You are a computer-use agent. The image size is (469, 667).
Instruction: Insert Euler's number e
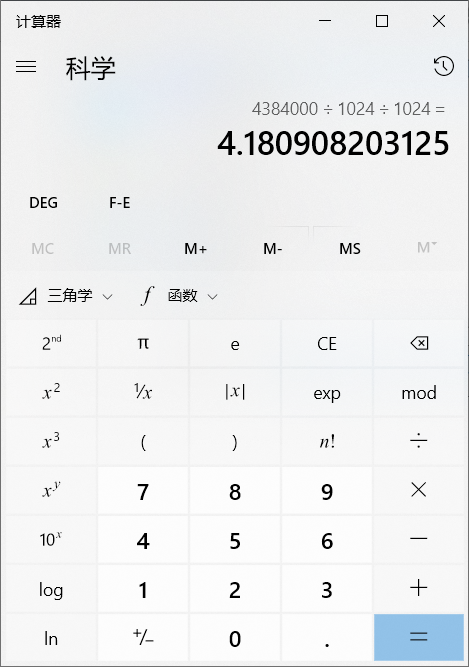(235, 343)
